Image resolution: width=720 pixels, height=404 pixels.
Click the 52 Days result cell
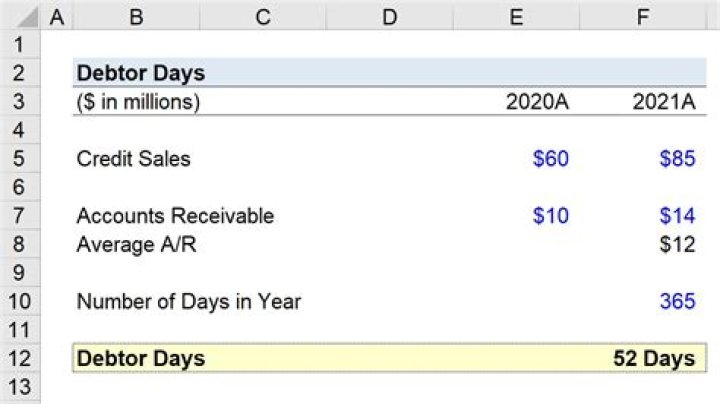[654, 358]
